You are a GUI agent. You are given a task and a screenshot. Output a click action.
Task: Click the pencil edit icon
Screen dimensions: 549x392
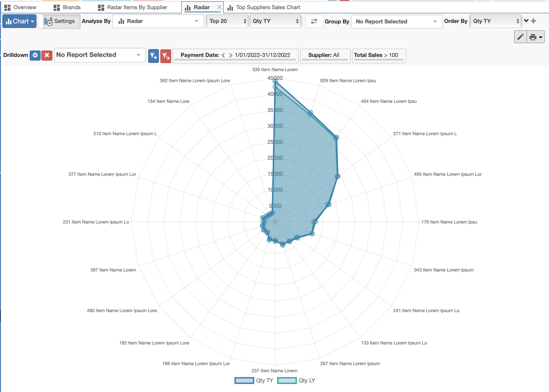[520, 37]
